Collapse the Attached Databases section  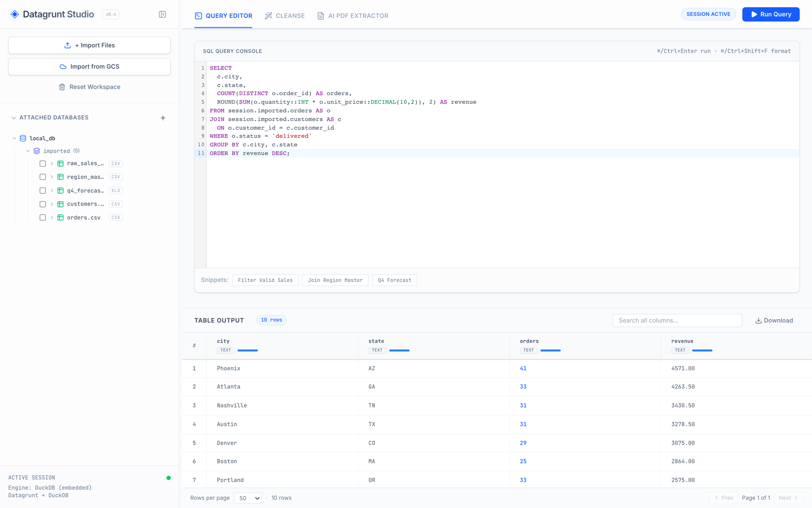pos(14,118)
